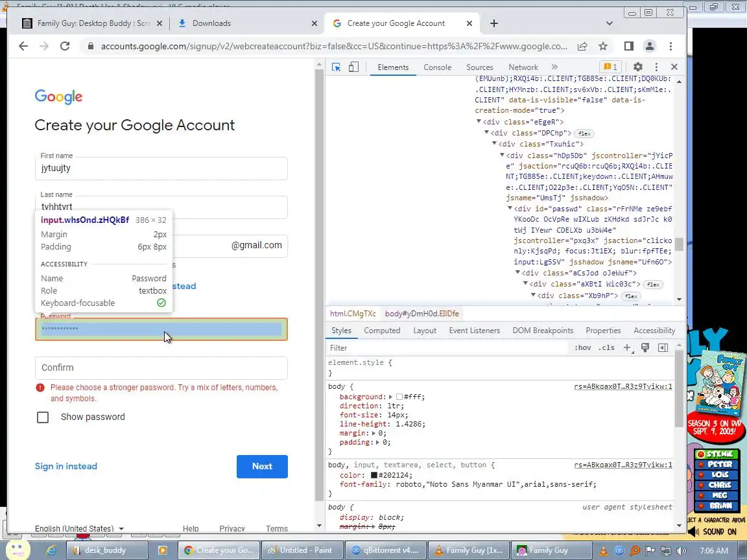The image size is (747, 560).
Task: Click the Styles Filter input box
Action: 448,348
